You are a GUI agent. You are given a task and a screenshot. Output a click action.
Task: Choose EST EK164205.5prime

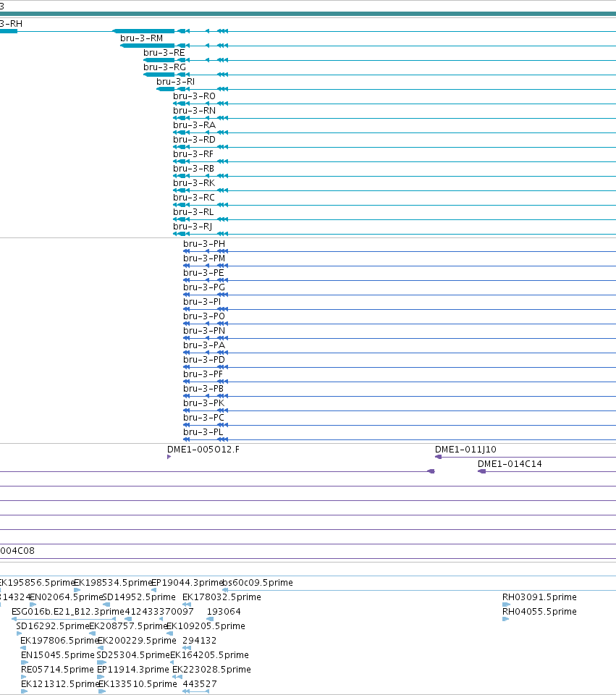coord(210,655)
